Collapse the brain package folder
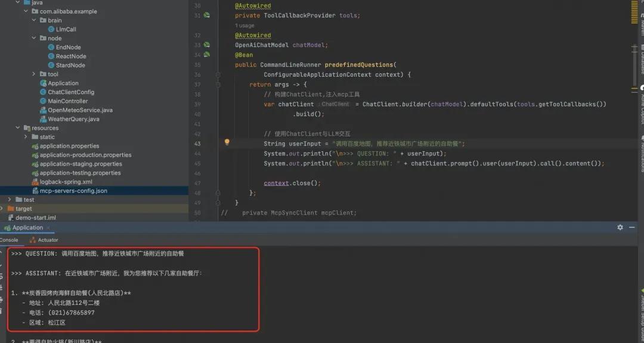This screenshot has width=644, height=343. 34,20
